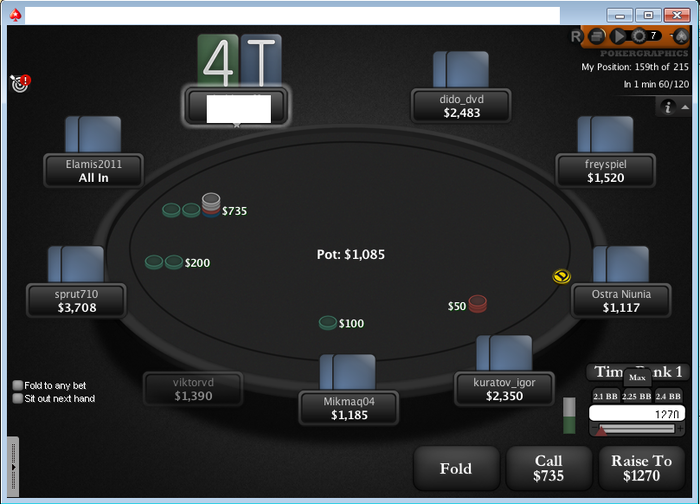Expand the info panel arrow
The height and width of the screenshot is (504, 700).
click(685, 107)
